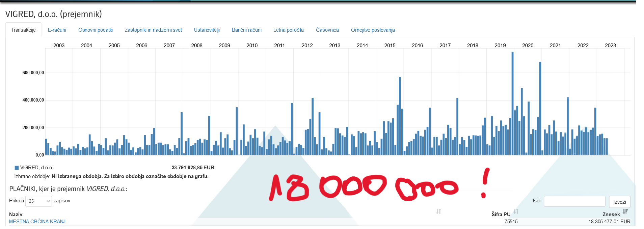Open the Letna poročila tab
644x229 pixels.
(x=289, y=30)
